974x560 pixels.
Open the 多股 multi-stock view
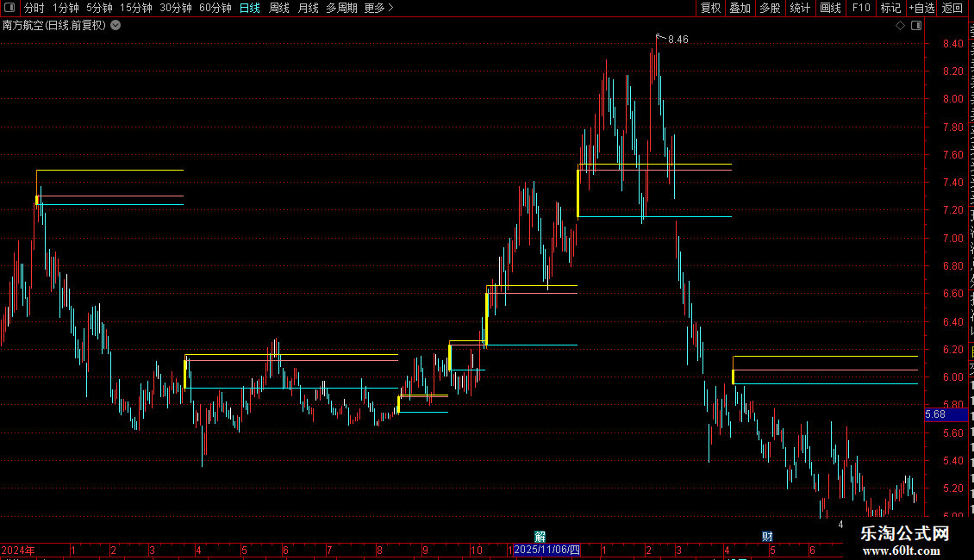click(x=770, y=8)
